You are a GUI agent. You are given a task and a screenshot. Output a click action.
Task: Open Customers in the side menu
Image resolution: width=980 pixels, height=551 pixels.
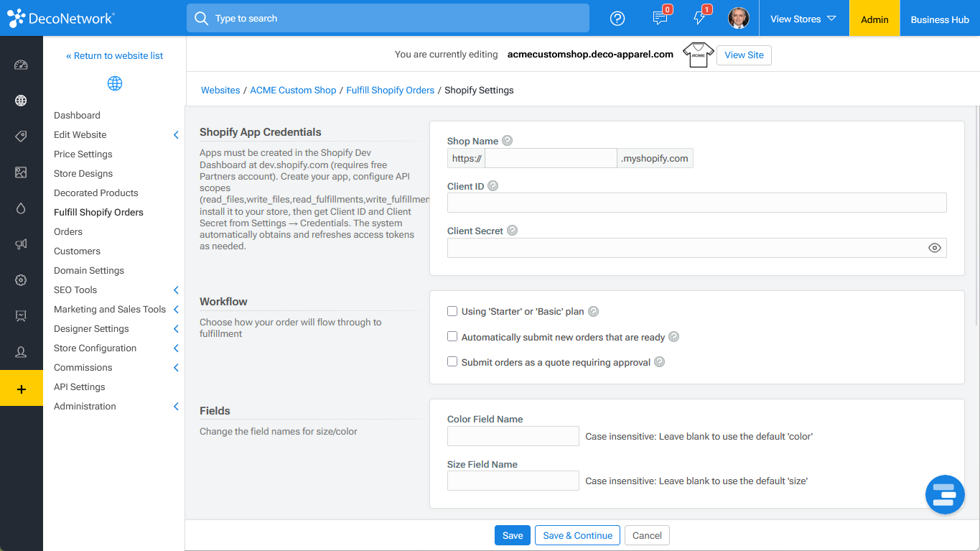pos(77,251)
